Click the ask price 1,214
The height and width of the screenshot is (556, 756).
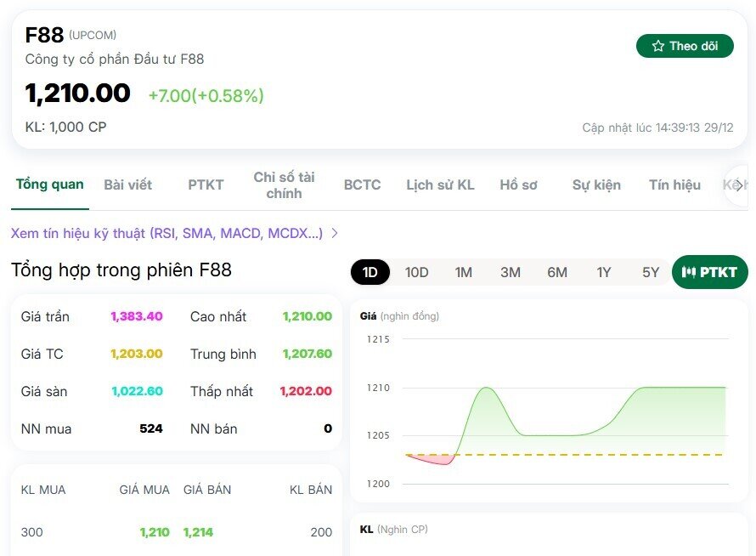(198, 532)
